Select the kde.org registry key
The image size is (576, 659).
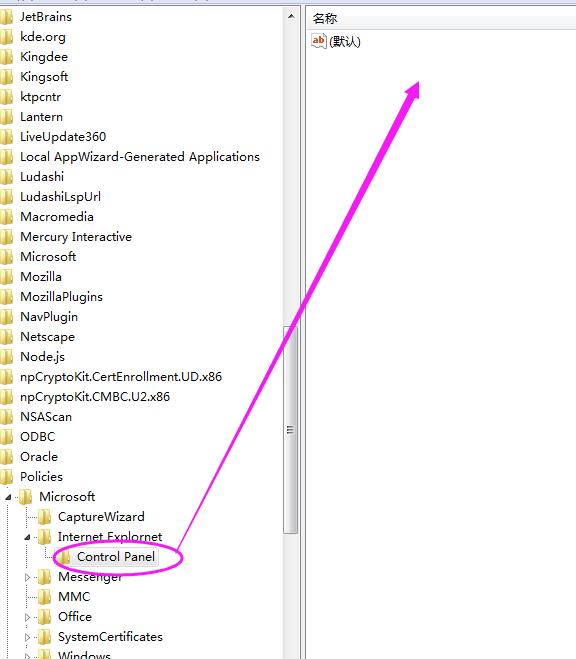pyautogui.click(x=43, y=37)
